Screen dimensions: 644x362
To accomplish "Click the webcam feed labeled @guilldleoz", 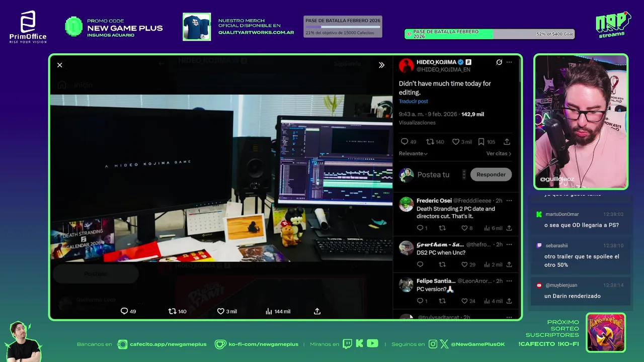I will coord(581,122).
